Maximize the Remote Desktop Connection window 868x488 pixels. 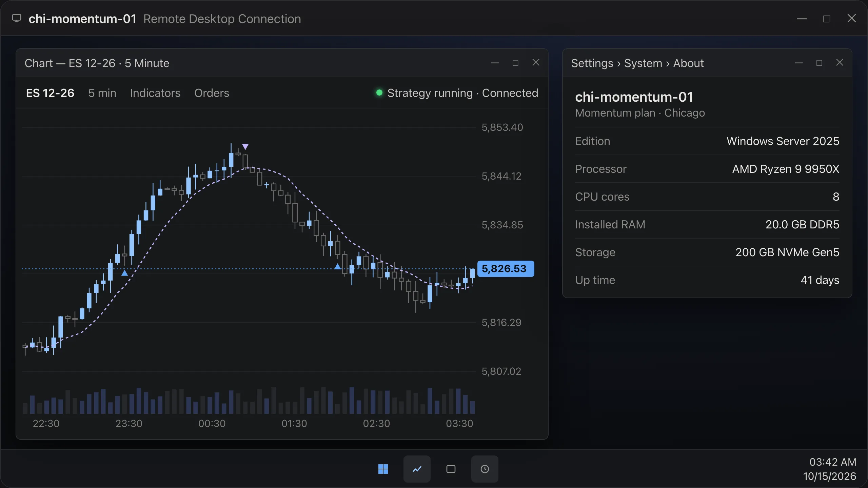[x=827, y=19]
